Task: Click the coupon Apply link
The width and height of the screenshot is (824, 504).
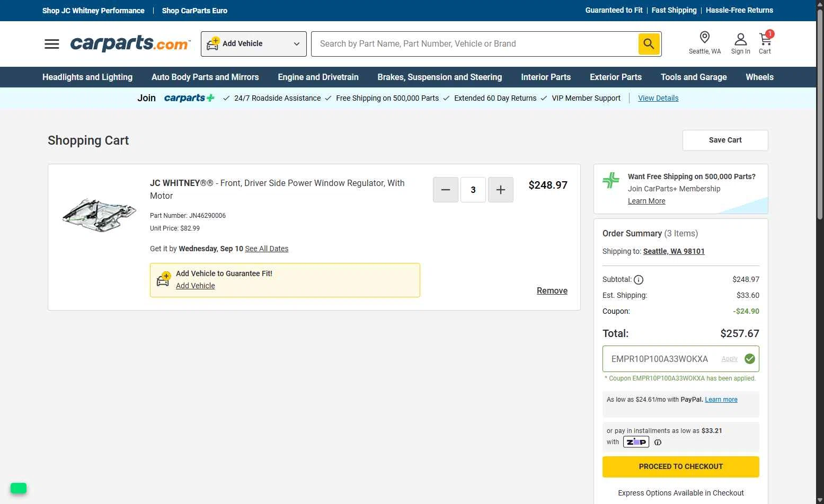Action: (729, 359)
